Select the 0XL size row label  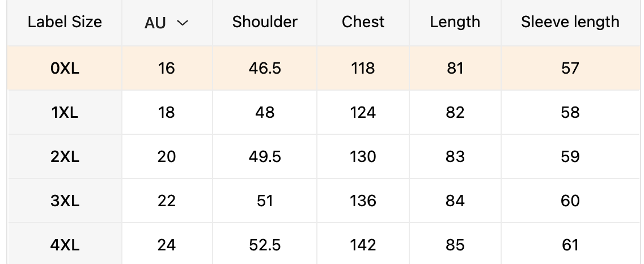coord(65,69)
